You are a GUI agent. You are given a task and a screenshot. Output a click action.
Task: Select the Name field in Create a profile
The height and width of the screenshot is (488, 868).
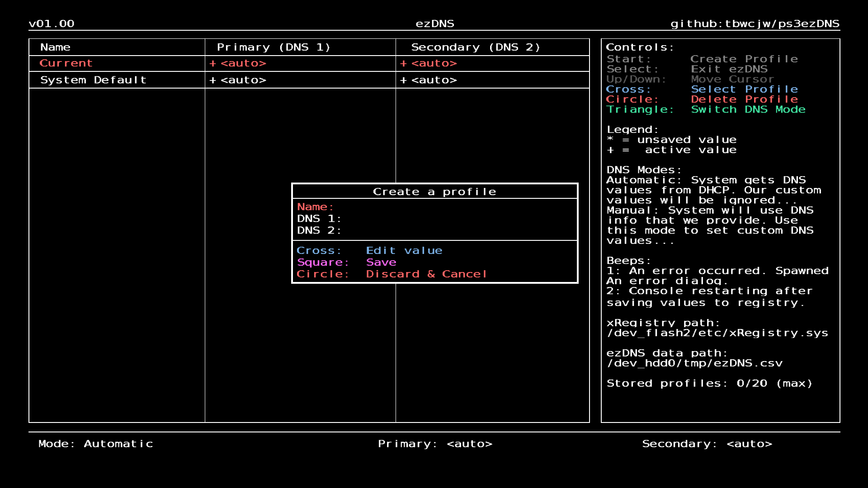pyautogui.click(x=434, y=207)
